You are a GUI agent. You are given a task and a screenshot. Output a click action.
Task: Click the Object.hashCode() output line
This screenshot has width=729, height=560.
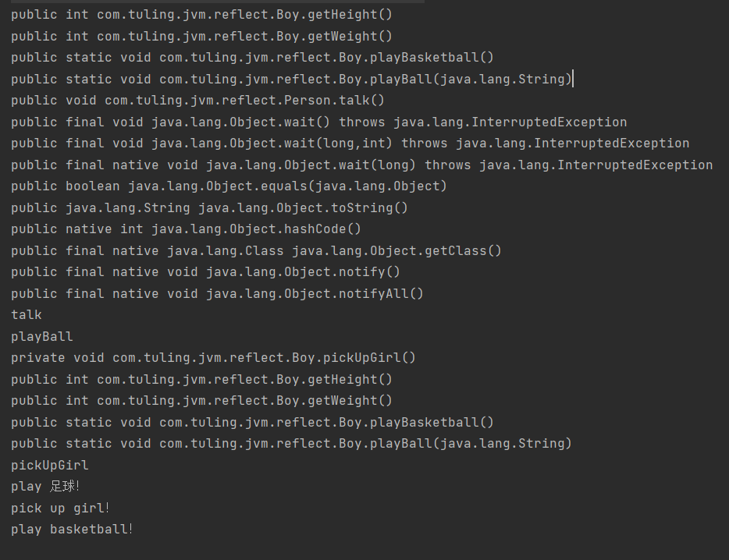[186, 229]
